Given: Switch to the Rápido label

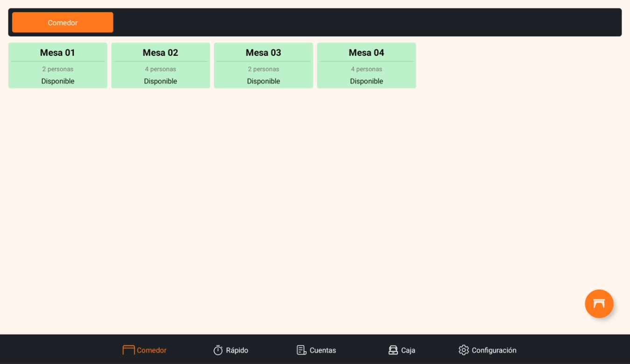Looking at the screenshot, I should point(237,350).
